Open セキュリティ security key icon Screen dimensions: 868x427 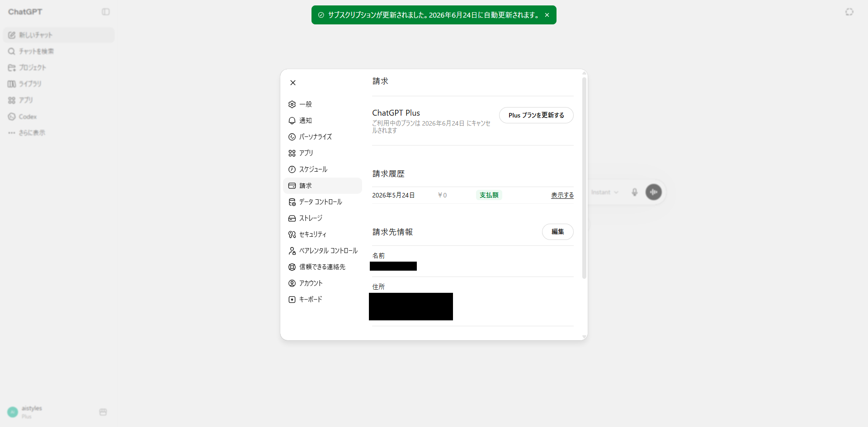[x=292, y=235]
